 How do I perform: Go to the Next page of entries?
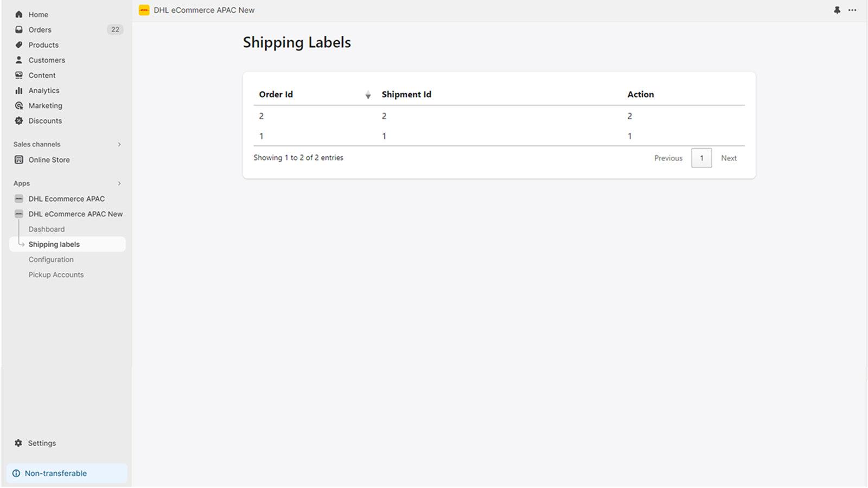[x=729, y=158]
